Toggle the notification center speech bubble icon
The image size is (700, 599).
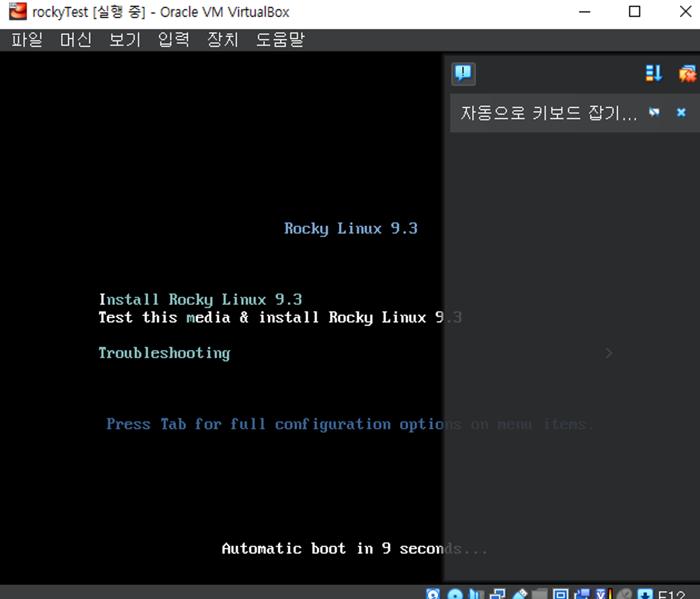(463, 74)
